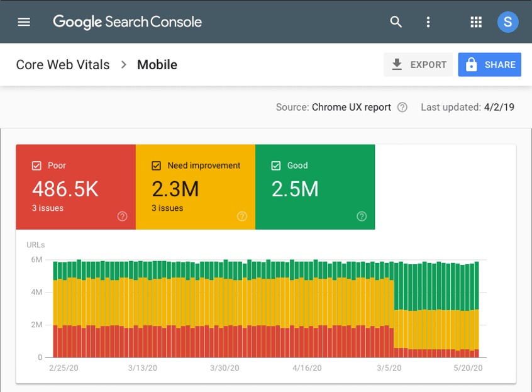Click the 4/16/20 date label
Screen dimensions: 532x392
point(307,368)
